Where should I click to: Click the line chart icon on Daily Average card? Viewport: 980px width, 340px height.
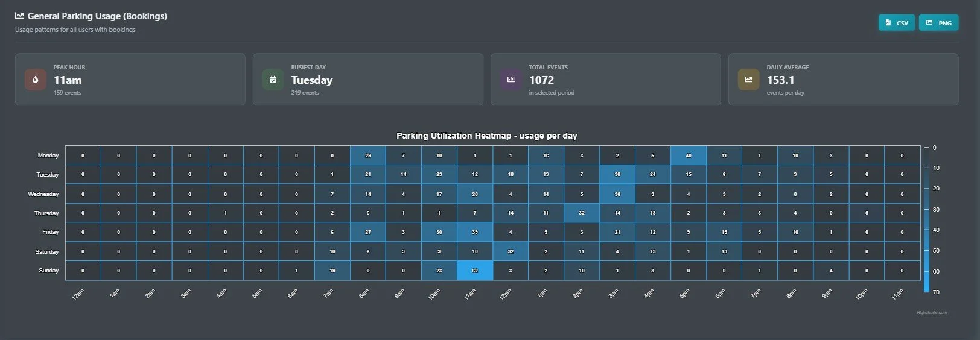748,80
